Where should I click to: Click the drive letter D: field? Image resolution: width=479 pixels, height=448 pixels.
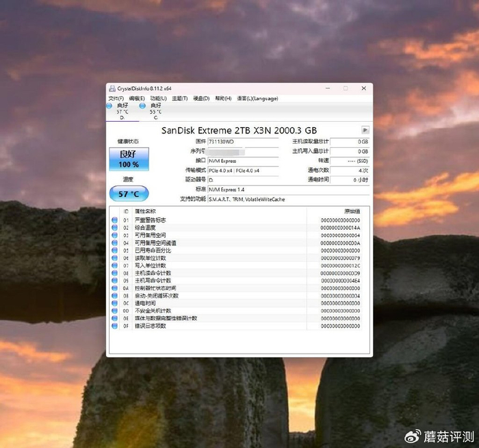(243, 180)
